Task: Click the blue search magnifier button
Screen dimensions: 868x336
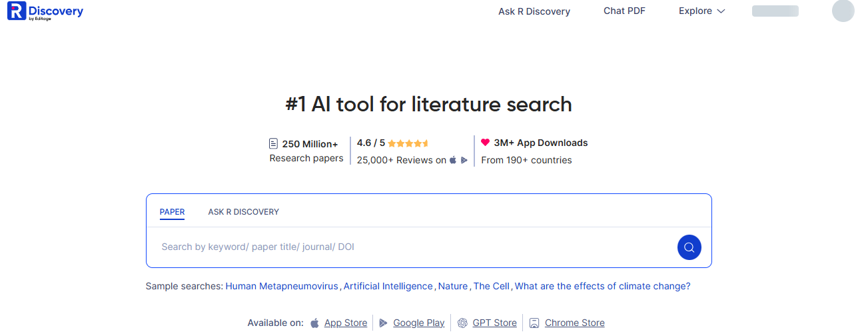Action: [689, 247]
